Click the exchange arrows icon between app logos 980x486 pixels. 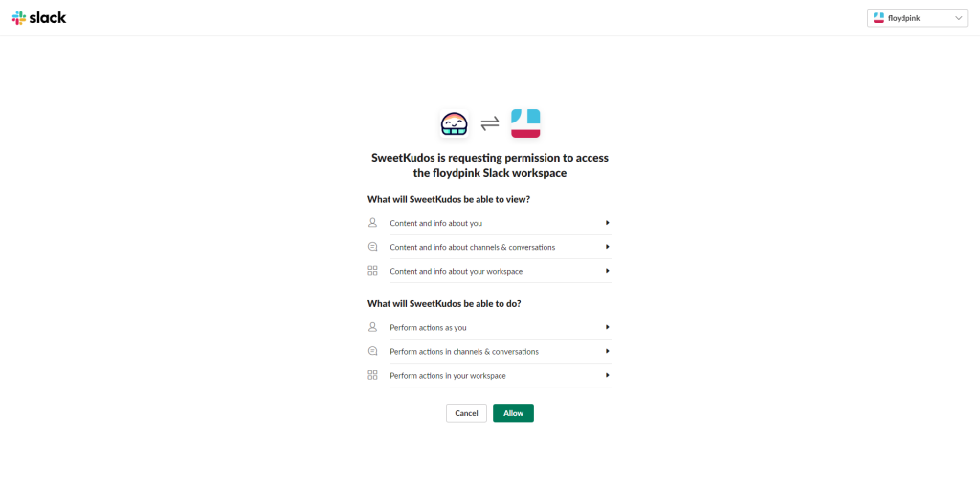pyautogui.click(x=490, y=123)
